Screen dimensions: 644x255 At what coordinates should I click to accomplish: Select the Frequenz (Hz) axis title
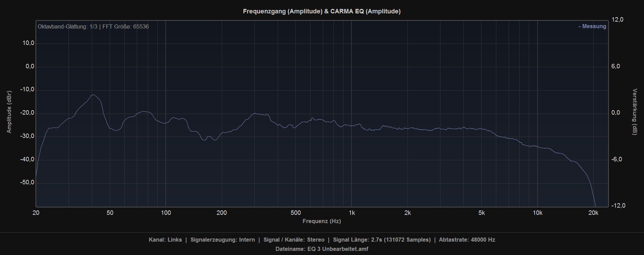point(321,221)
